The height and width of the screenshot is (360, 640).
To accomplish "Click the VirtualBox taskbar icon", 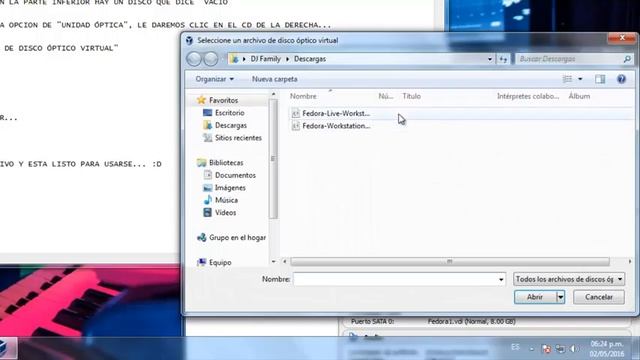I will pyautogui.click(x=4, y=348).
